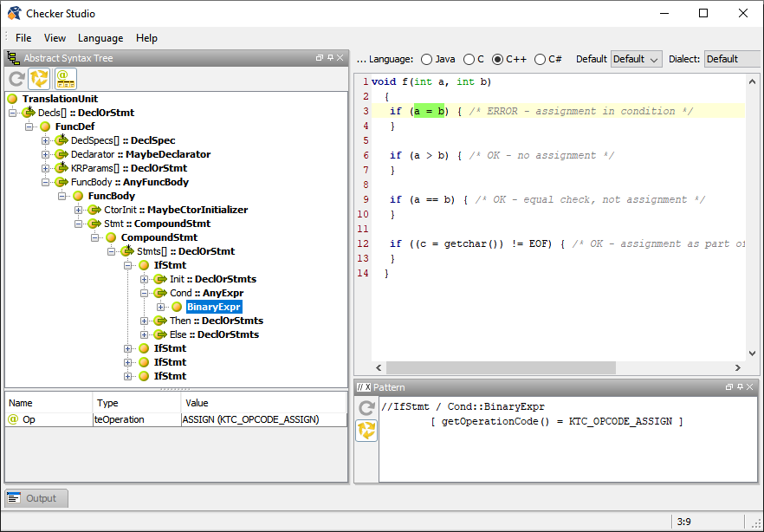Screen dimensions: 764x532
Task: Click the Abstract Syntax Tree title icon
Action: [13, 58]
